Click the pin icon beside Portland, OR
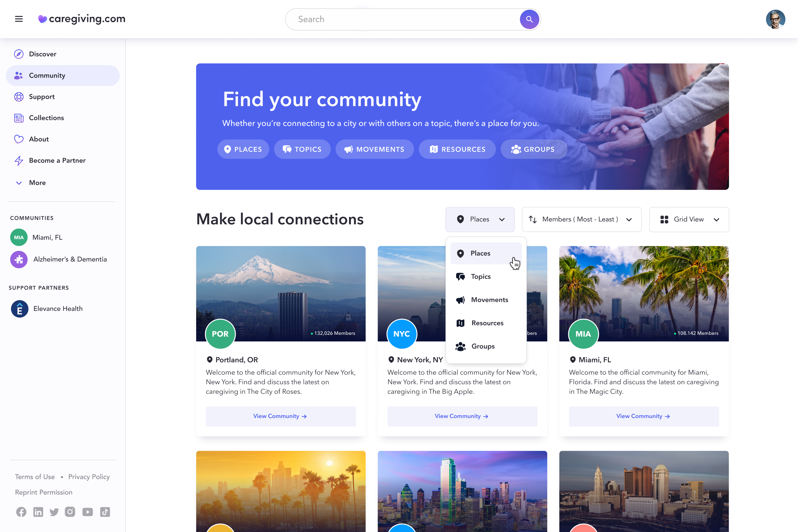The width and height of the screenshot is (798, 532). pyautogui.click(x=209, y=360)
